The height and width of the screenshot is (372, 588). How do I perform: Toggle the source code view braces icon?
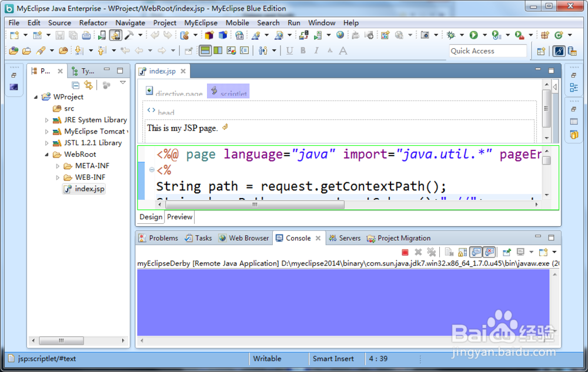[245, 51]
